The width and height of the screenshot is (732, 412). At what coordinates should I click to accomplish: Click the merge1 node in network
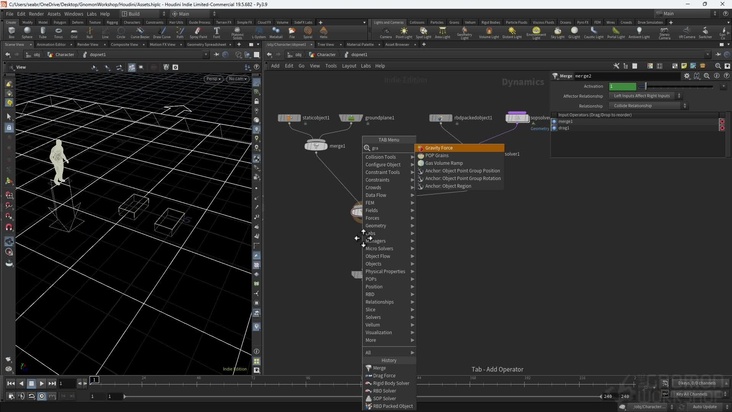click(x=316, y=146)
